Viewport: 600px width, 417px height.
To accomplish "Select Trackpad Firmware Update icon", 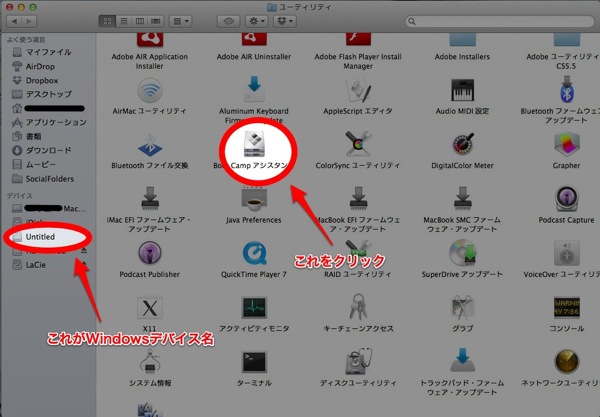I will 462,360.
